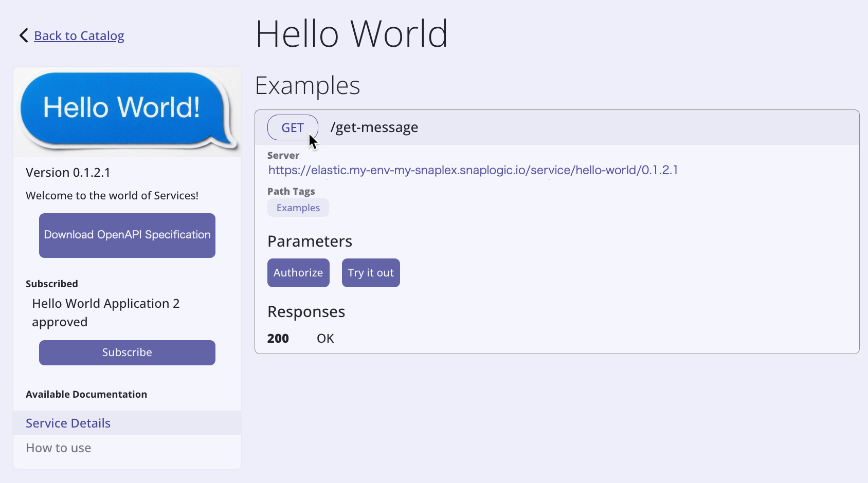The width and height of the screenshot is (868, 483).
Task: Click the Responses heading
Action: 306,312
